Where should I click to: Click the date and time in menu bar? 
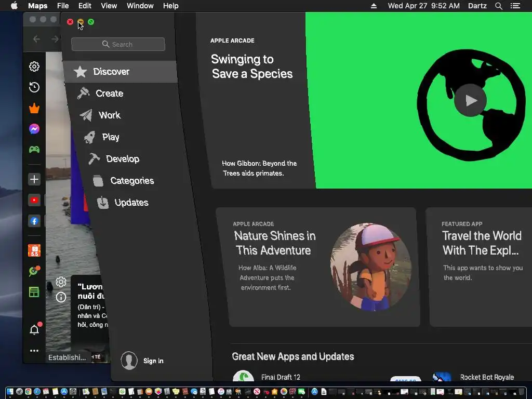[424, 6]
